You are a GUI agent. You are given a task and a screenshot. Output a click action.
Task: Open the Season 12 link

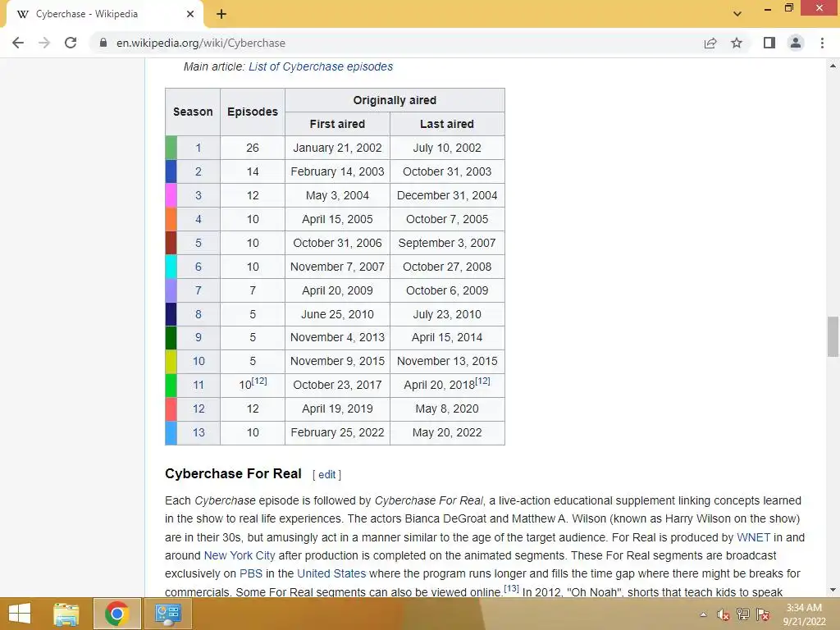199,409
